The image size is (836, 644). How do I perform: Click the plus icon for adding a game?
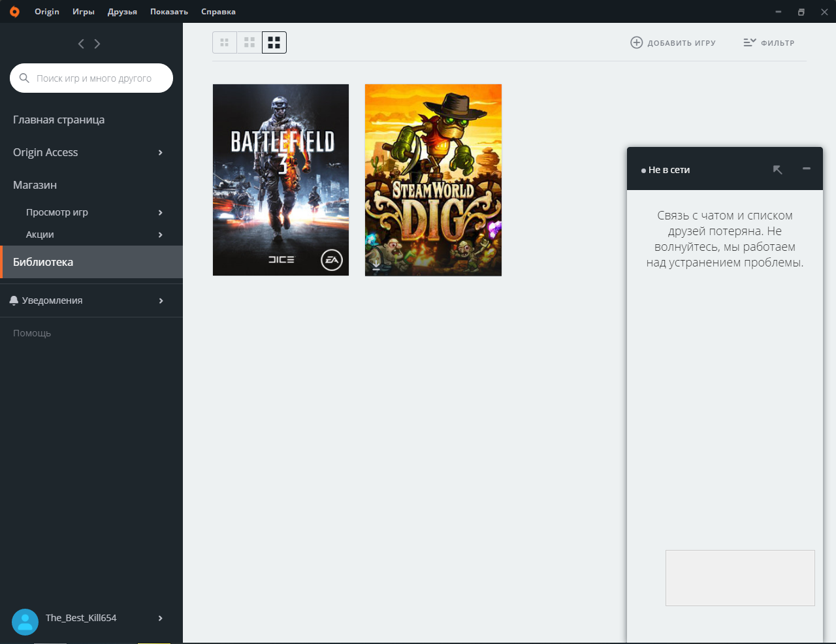click(637, 42)
